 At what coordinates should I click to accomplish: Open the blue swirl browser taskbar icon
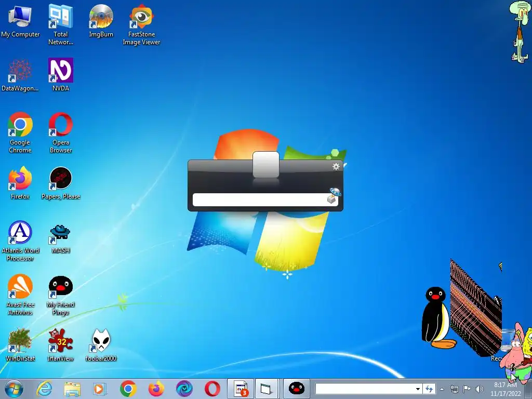click(x=184, y=389)
